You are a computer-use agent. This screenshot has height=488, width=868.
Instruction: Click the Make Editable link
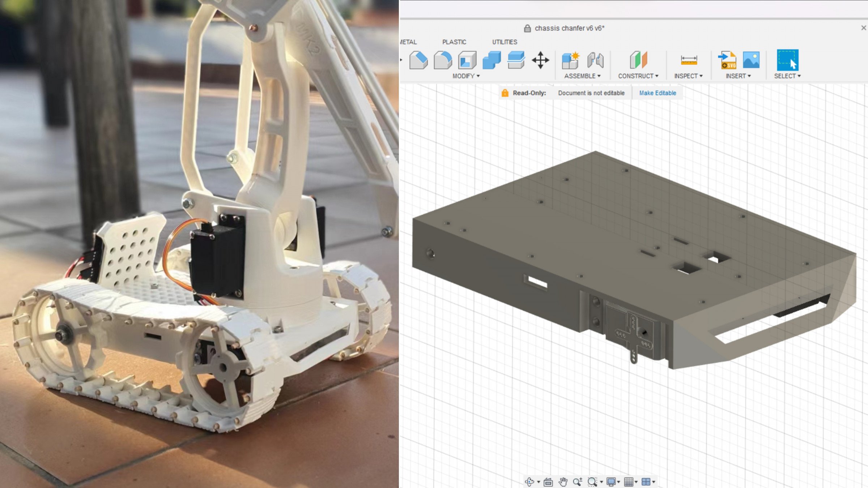click(x=658, y=93)
